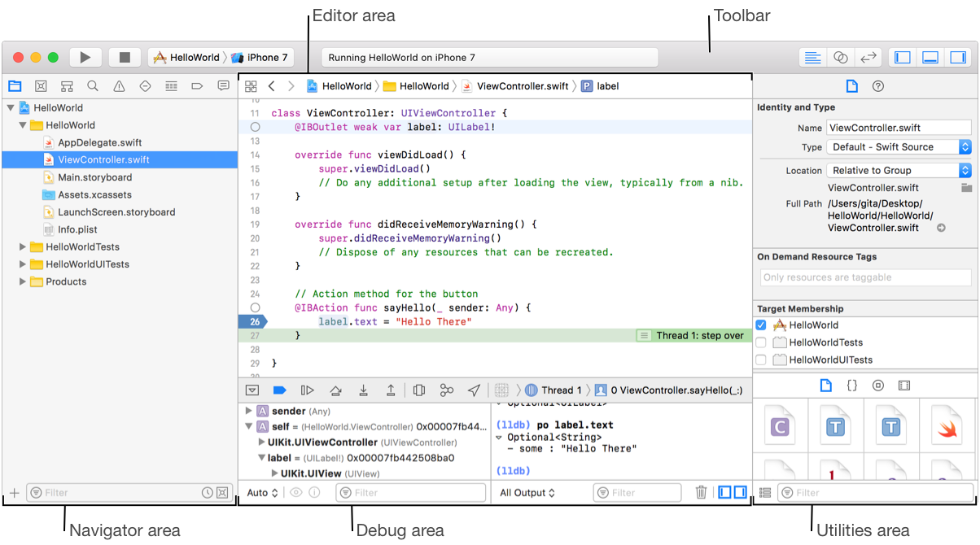Open the Debug View Hierarchy tool

click(419, 390)
